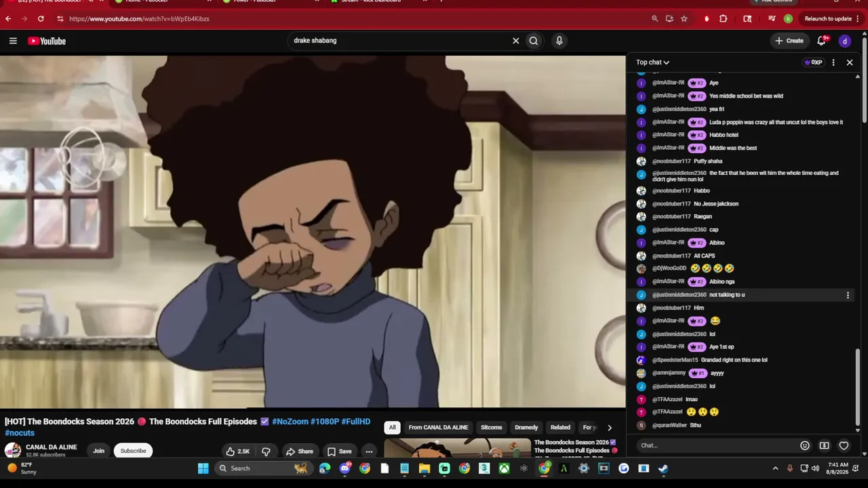Dislike the video with the thumbs-down icon
Viewport: 868px width, 488px height.
[x=266, y=451]
